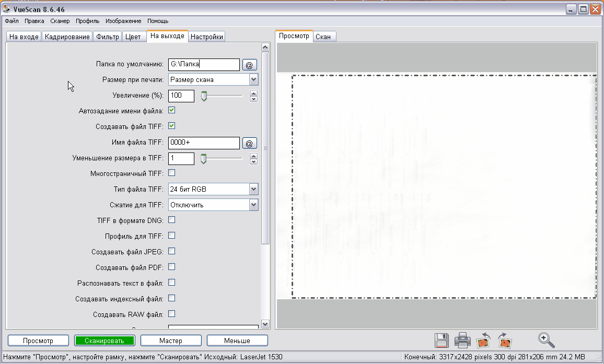Click the save floppy disk icon
Viewport: 604px width, 364px height.
442,340
